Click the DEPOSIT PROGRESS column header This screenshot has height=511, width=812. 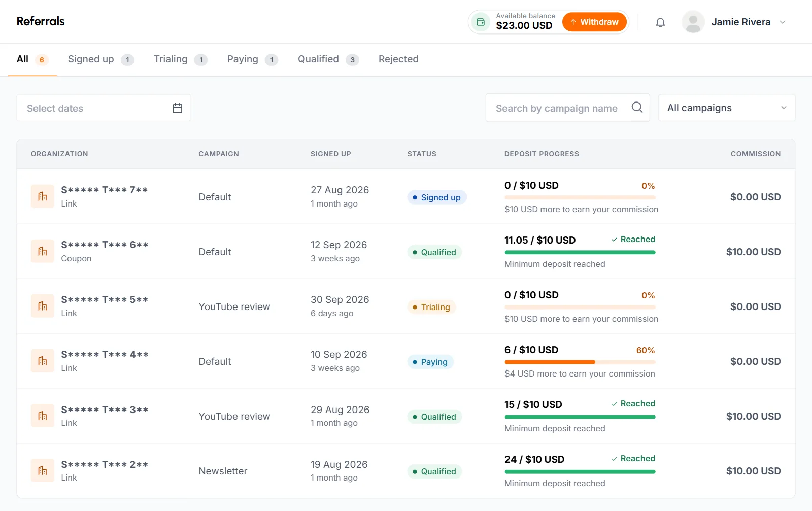coord(542,154)
